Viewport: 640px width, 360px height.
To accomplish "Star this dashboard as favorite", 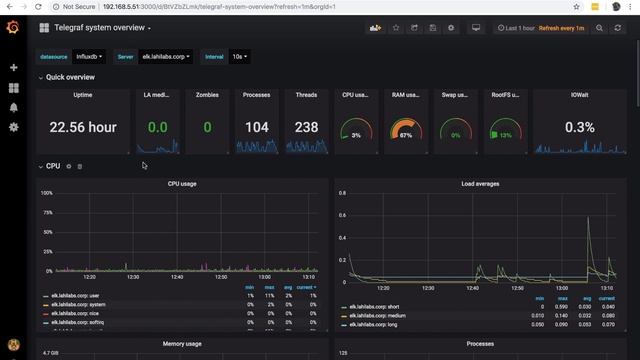I will (396, 28).
